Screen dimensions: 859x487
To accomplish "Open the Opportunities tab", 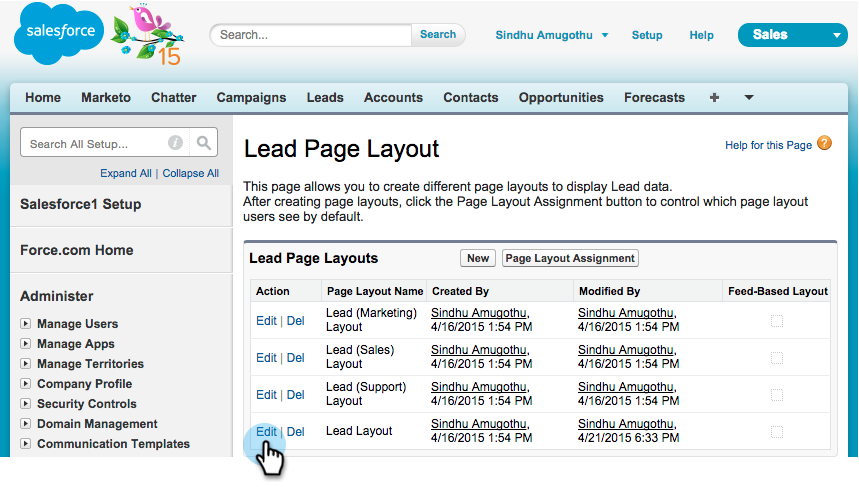I will (561, 98).
